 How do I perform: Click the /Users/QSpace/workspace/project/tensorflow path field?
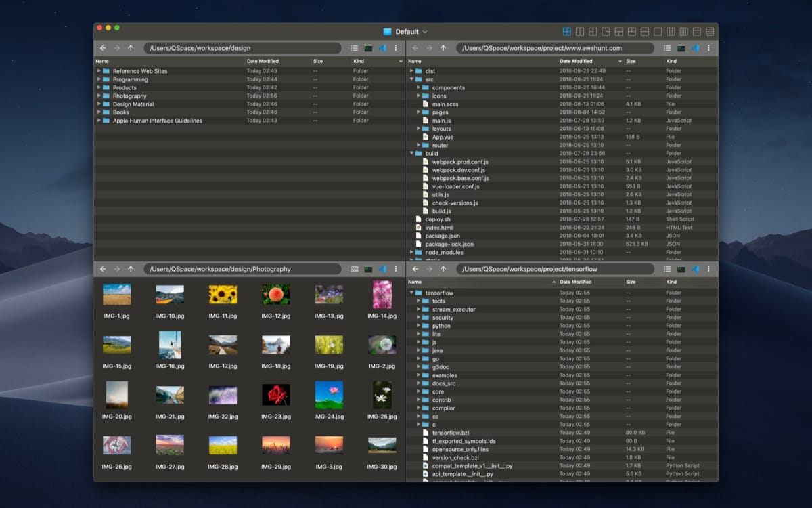tap(555, 269)
